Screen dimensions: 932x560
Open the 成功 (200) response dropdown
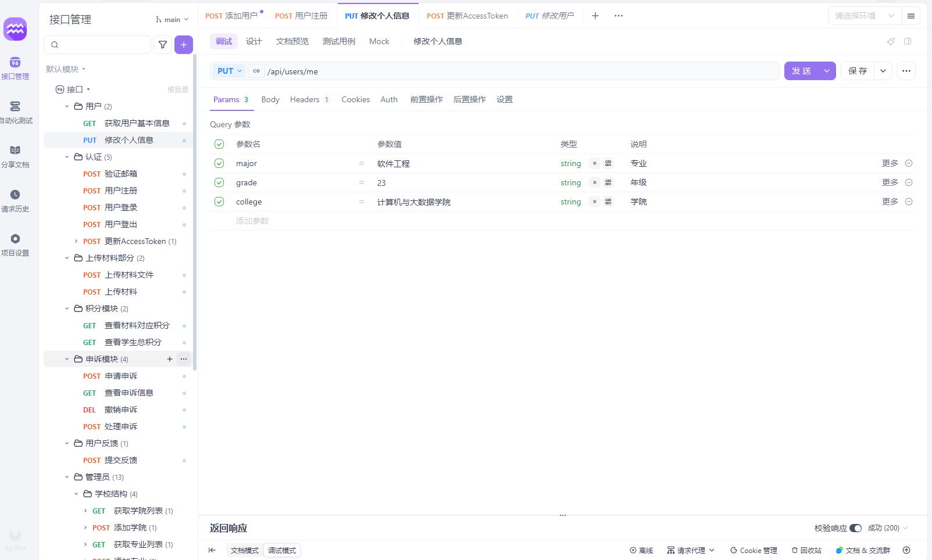(x=888, y=528)
